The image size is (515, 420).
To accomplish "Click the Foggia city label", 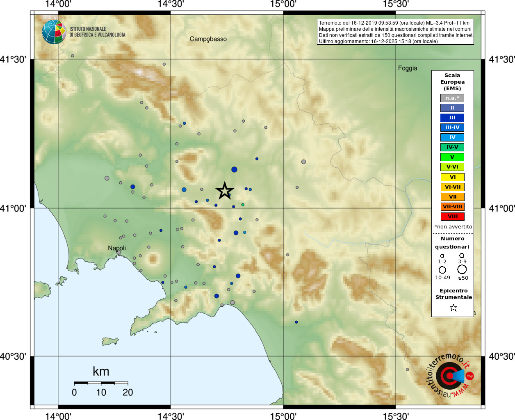I will pyautogui.click(x=408, y=68).
